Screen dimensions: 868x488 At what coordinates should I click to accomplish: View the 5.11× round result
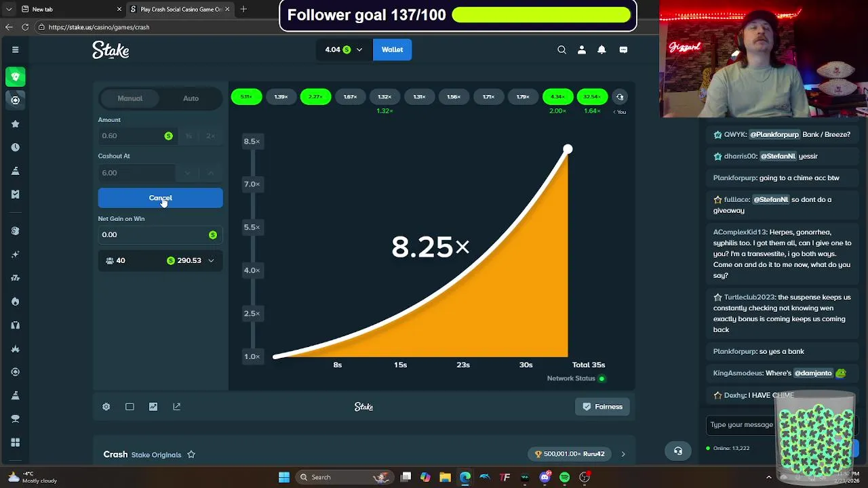[246, 97]
